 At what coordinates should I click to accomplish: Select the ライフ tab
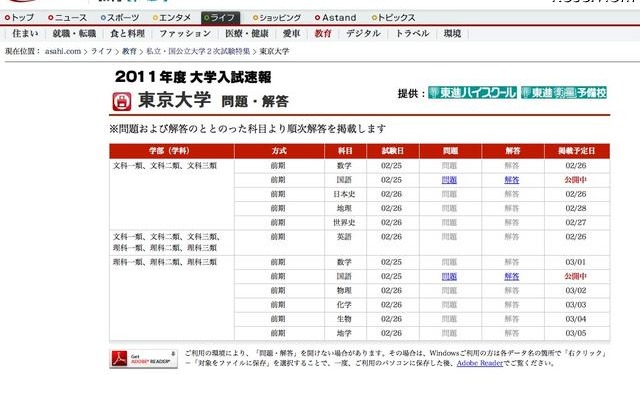[x=220, y=18]
